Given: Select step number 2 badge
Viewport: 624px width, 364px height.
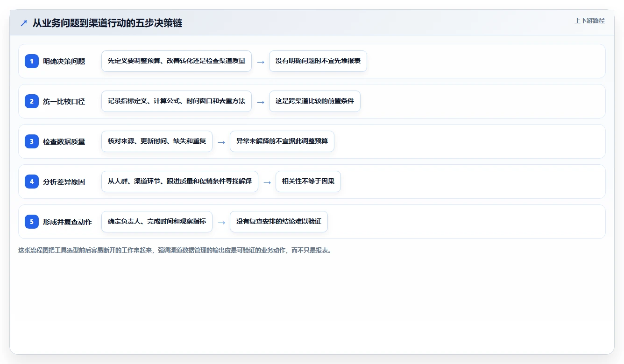Looking at the screenshot, I should tap(32, 101).
